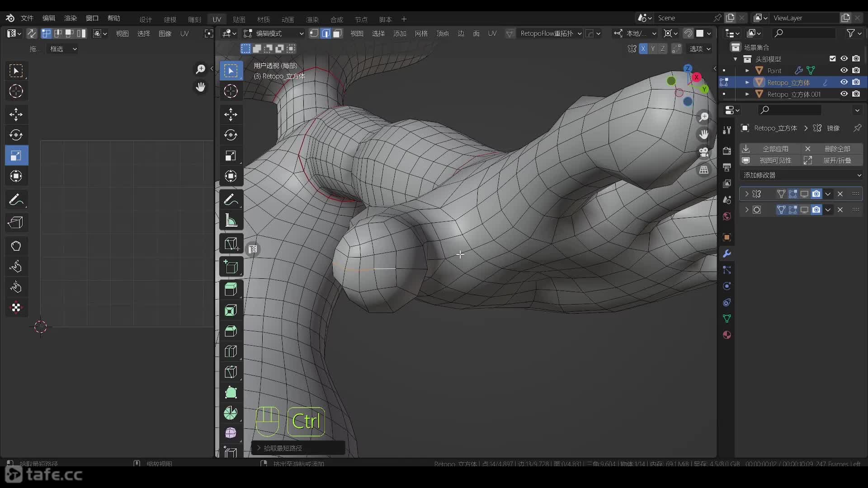Enable face select mode in 3D viewport
Viewport: 868px width, 488px height.
[x=337, y=33]
